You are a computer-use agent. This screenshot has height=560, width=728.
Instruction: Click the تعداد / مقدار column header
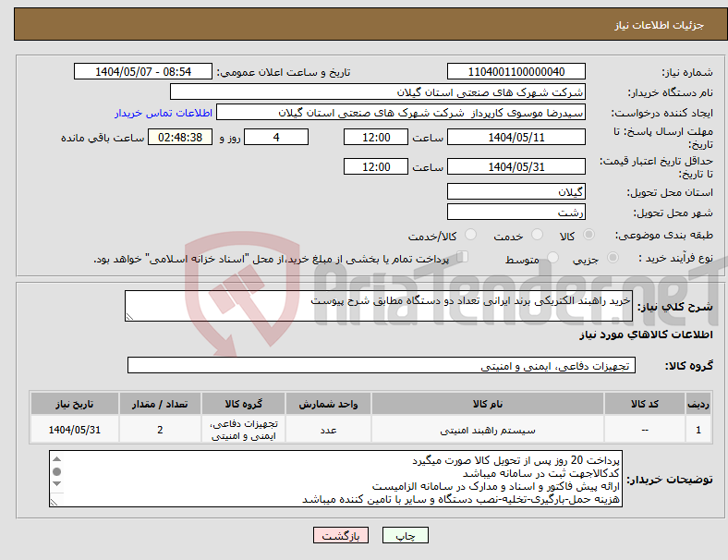(160, 404)
